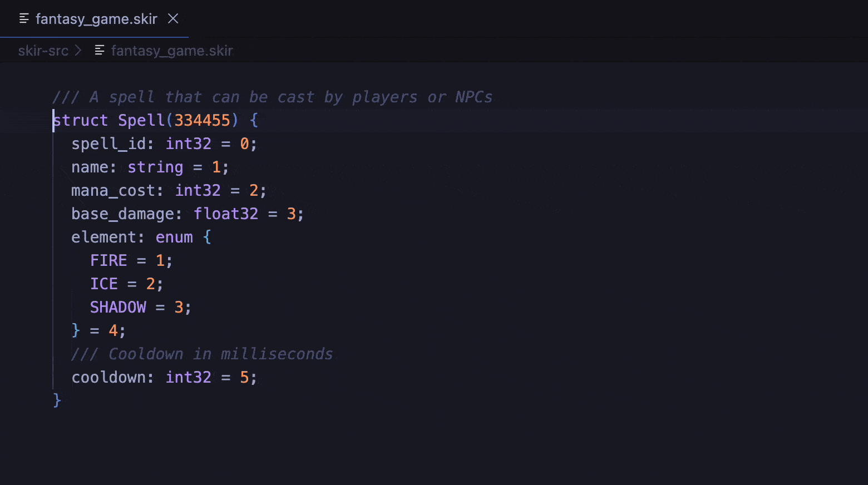868x485 pixels.
Task: Click the string type on the name line
Action: click(x=155, y=167)
